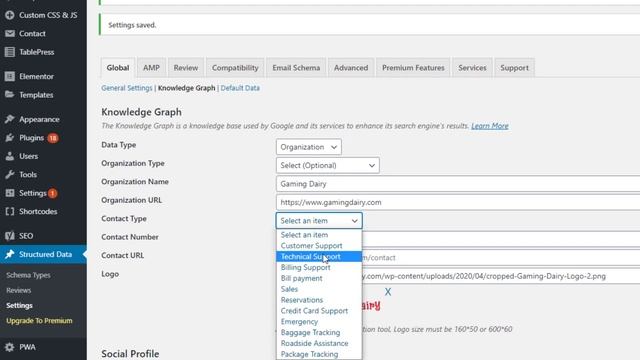Choose Credit Card Support option
Screen dimensions: 640x360
coord(319,311)
